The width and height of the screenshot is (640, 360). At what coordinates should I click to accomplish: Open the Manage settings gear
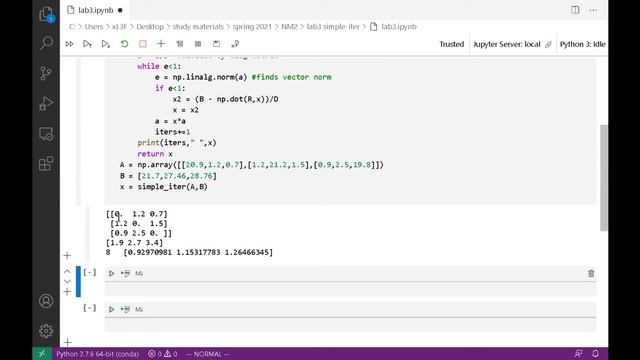tap(46, 331)
